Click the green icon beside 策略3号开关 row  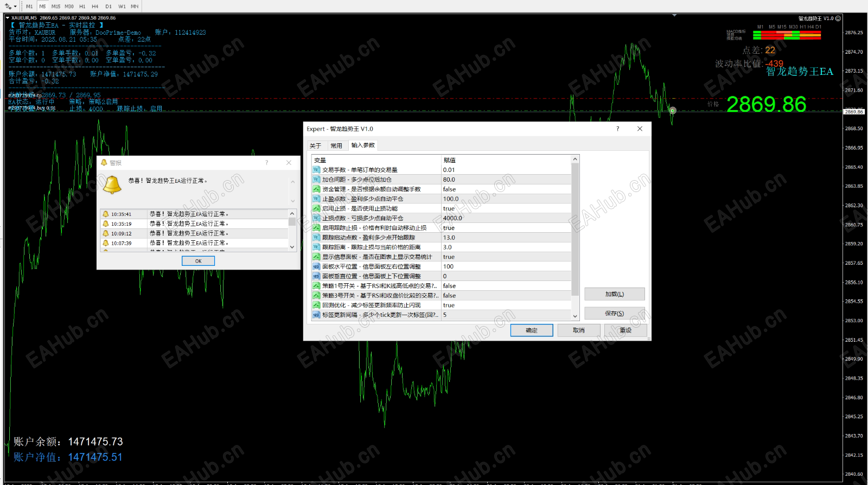click(316, 296)
